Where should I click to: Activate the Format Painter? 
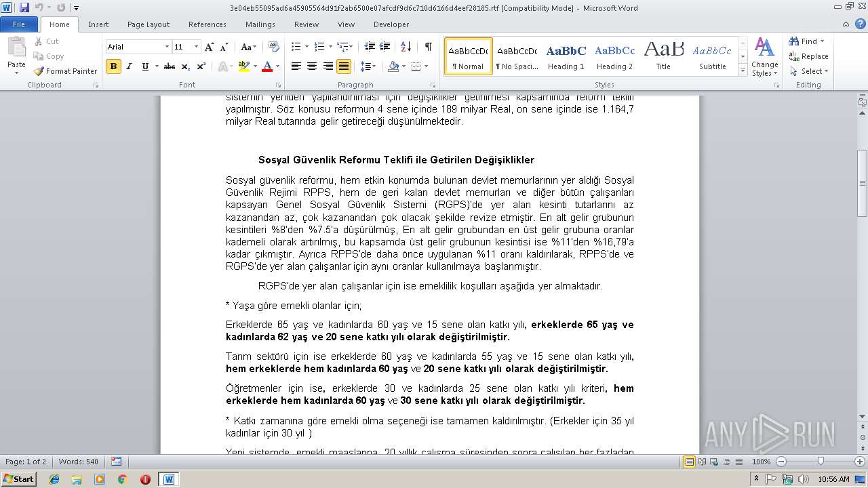[x=65, y=71]
